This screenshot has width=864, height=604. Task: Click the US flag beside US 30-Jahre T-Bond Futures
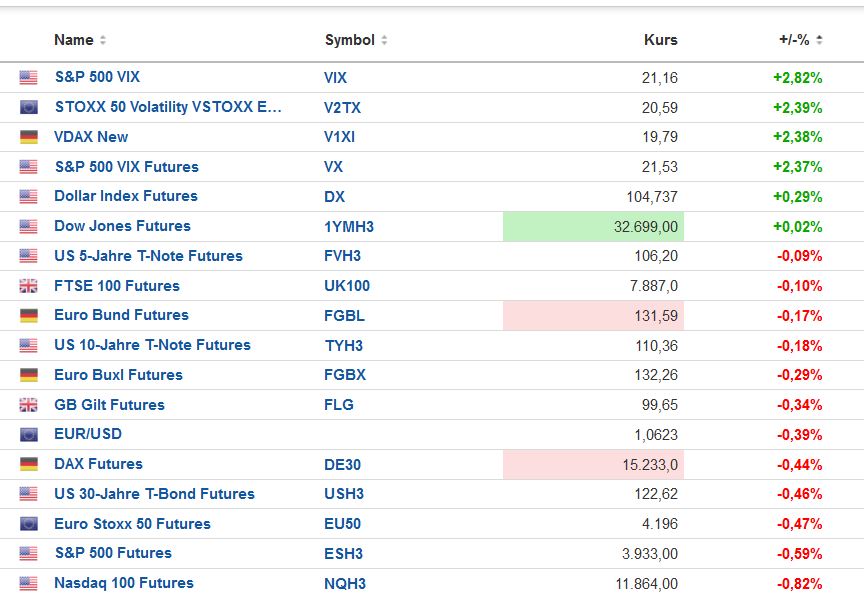pos(29,494)
